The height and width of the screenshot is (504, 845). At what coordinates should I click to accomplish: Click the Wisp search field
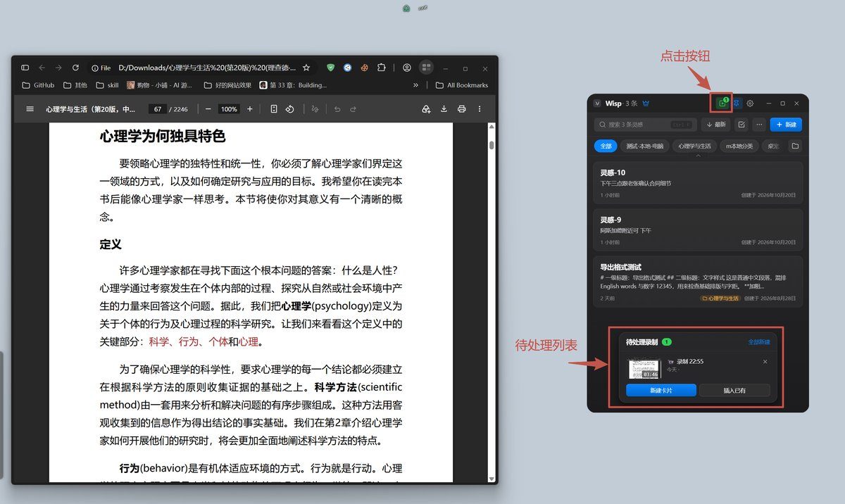[645, 125]
